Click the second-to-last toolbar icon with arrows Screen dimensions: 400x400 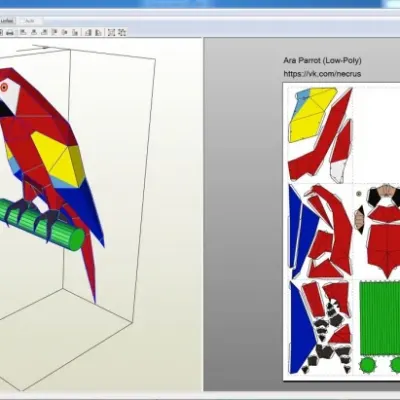pyautogui.click(x=111, y=32)
